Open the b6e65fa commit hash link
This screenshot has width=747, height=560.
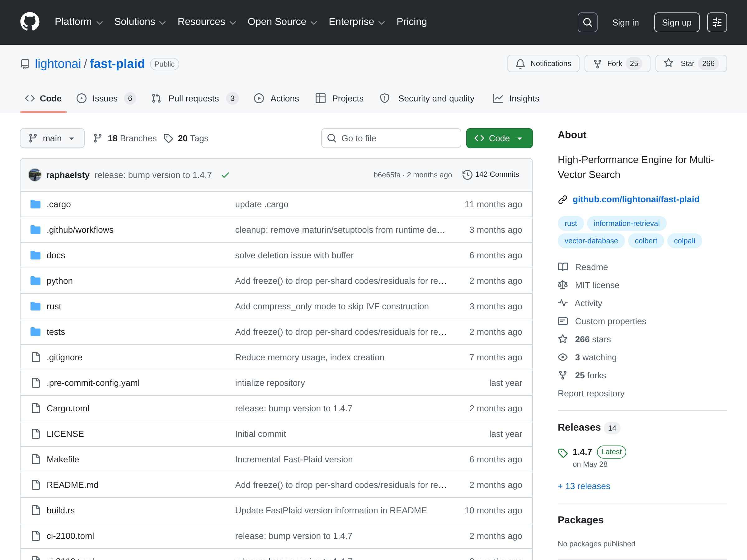[x=387, y=175]
